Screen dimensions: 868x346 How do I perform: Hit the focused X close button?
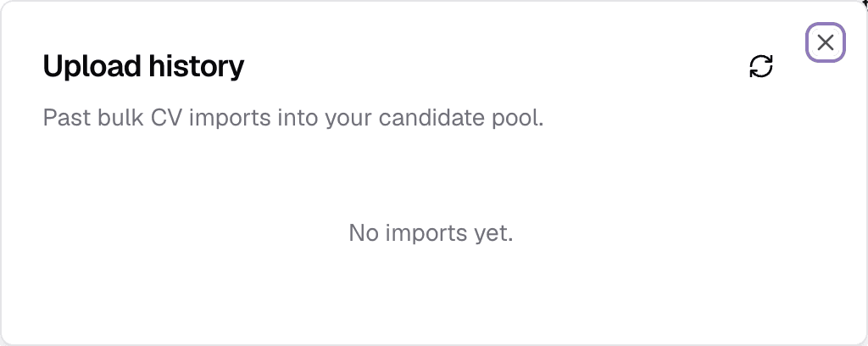pyautogui.click(x=826, y=42)
